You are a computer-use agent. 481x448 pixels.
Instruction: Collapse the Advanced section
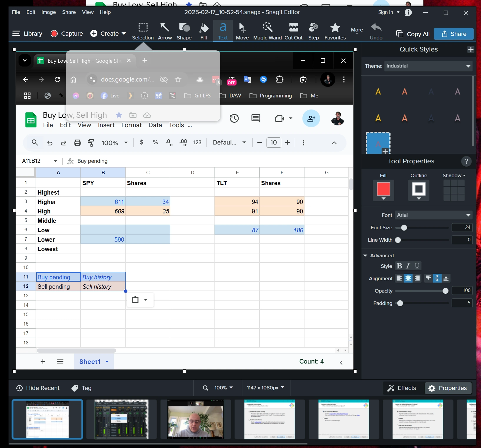[365, 255]
